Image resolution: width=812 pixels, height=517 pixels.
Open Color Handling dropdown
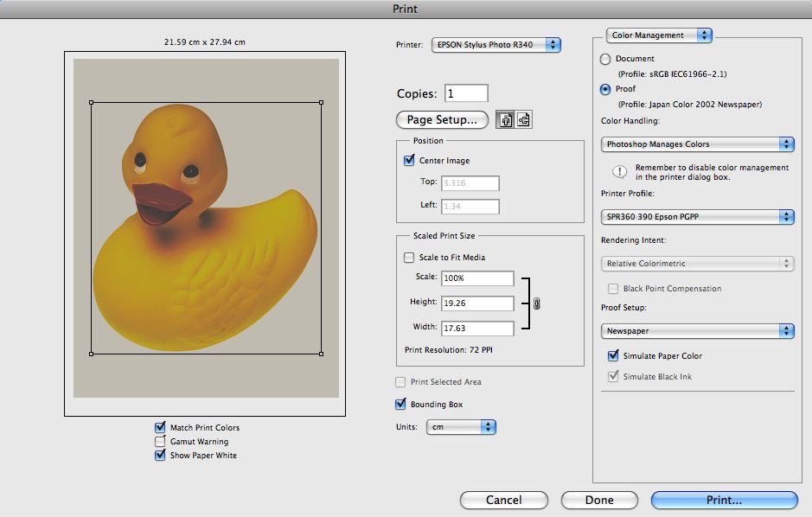point(697,144)
